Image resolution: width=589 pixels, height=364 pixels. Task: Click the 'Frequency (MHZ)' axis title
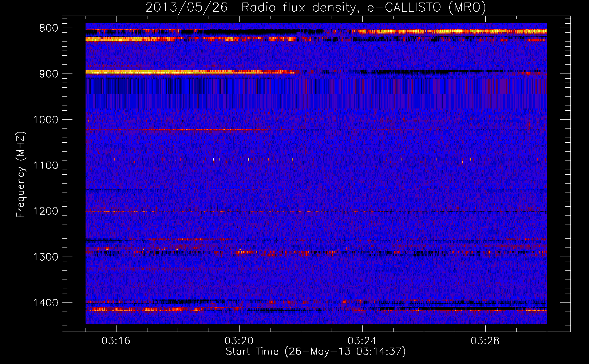click(x=21, y=175)
